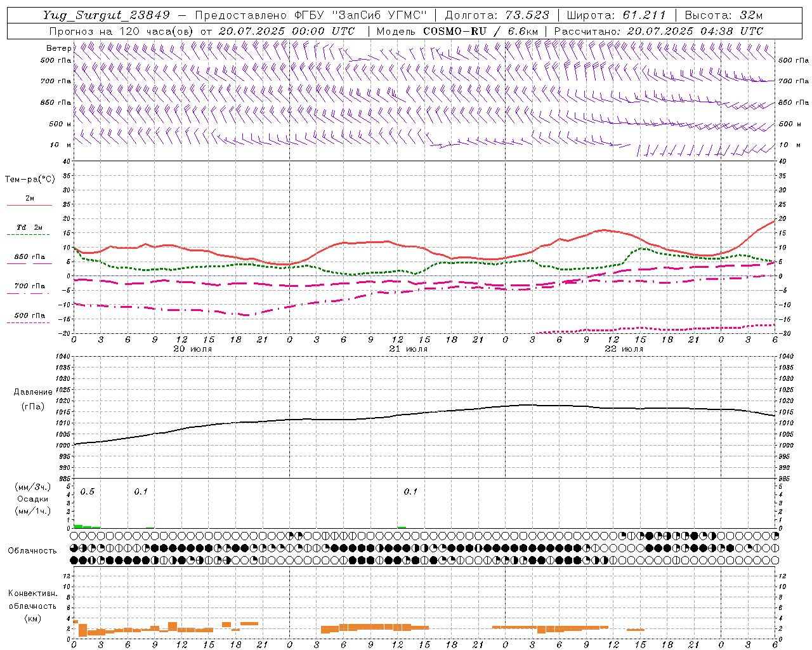Click the elevation text Высота: 32м
This screenshot has width=812, height=650.
pos(723,15)
